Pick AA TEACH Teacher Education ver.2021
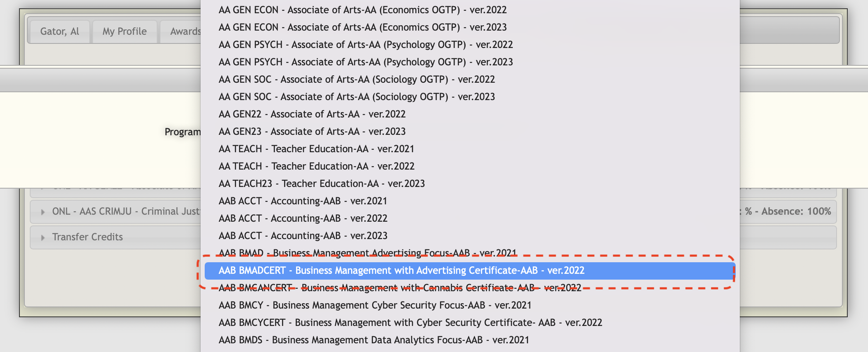Viewport: 868px width, 352px height. click(316, 149)
